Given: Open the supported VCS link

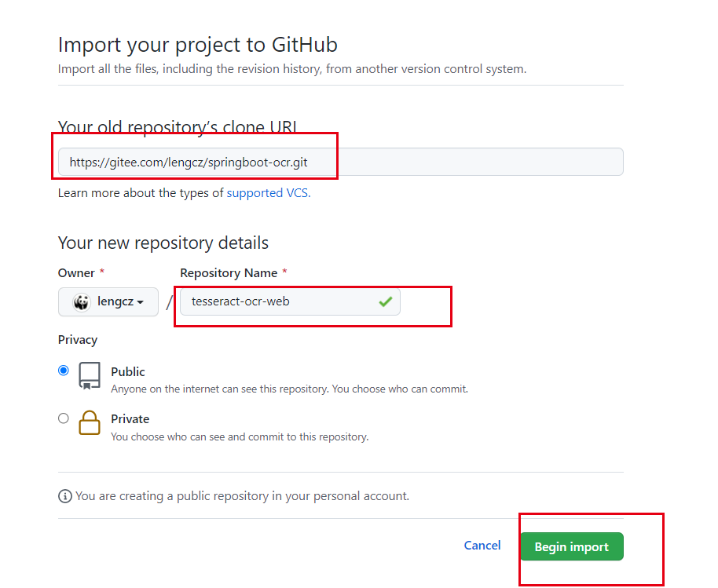Looking at the screenshot, I should click(269, 193).
